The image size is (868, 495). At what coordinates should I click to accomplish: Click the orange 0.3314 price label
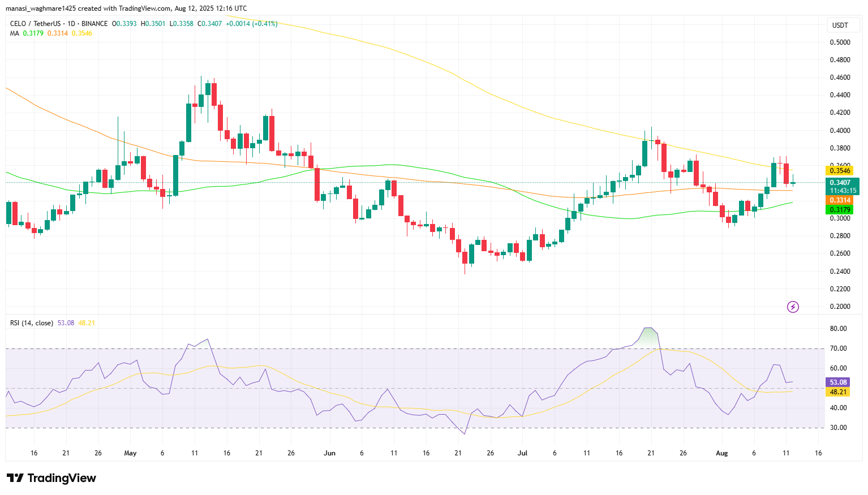click(841, 200)
